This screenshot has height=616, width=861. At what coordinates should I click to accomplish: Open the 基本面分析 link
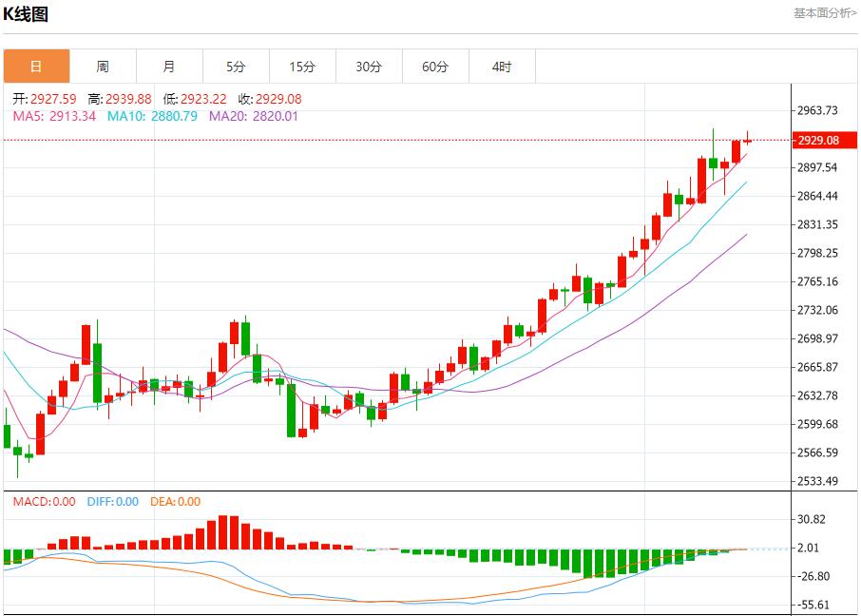[x=824, y=13]
